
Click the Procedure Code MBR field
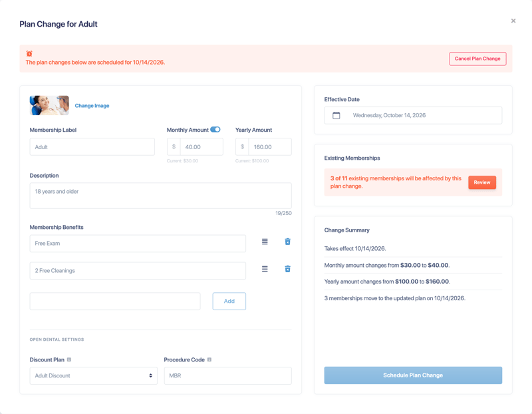[x=227, y=375]
